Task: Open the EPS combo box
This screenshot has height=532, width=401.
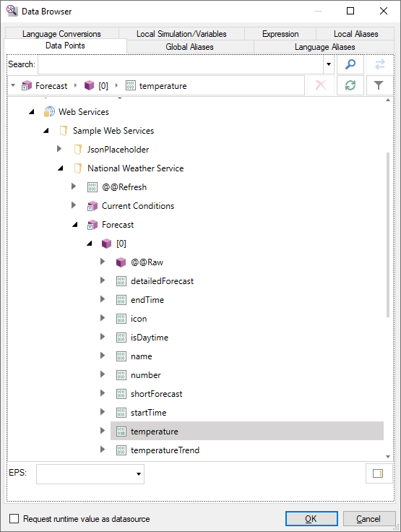Action: click(90, 474)
